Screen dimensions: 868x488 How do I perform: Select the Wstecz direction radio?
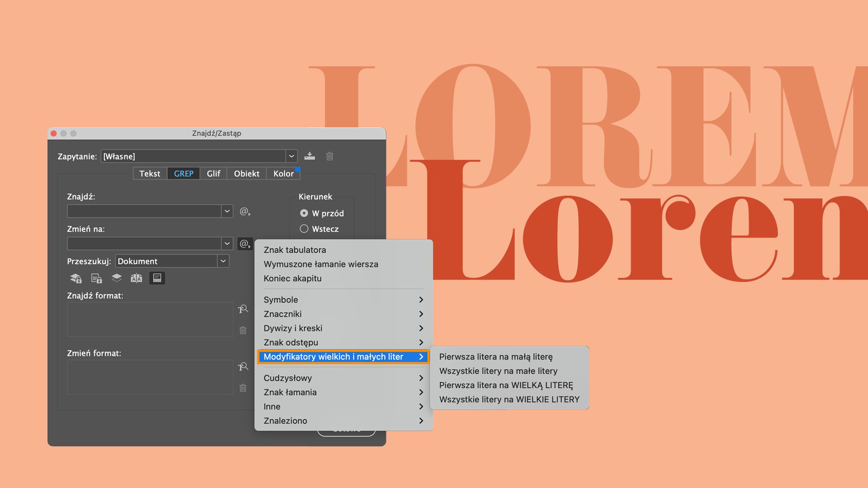(304, 229)
